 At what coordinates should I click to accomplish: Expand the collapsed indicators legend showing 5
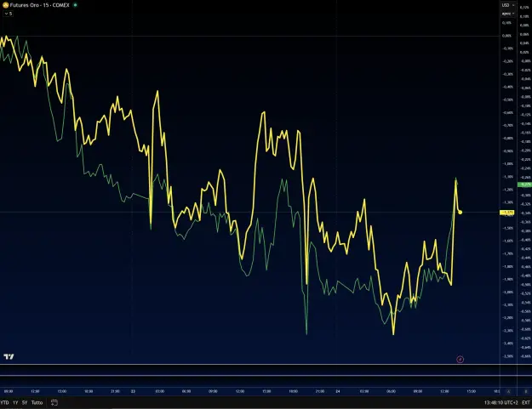click(x=9, y=14)
